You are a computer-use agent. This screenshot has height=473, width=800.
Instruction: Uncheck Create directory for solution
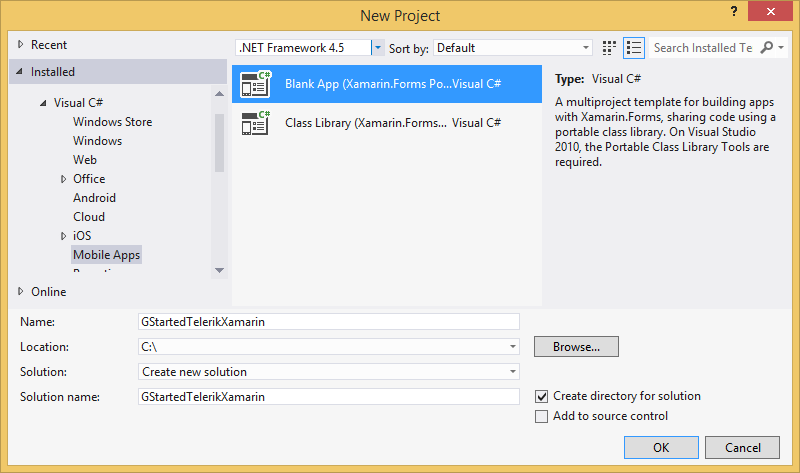(542, 396)
